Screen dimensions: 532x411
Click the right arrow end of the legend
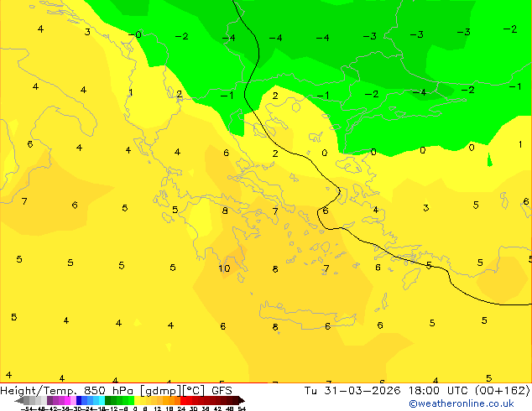(242, 401)
